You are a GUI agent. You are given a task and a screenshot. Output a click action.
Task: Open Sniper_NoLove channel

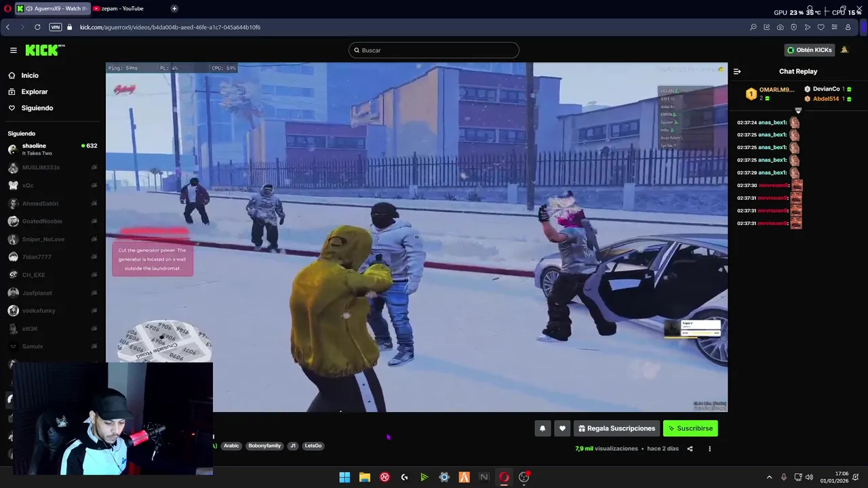(52, 239)
